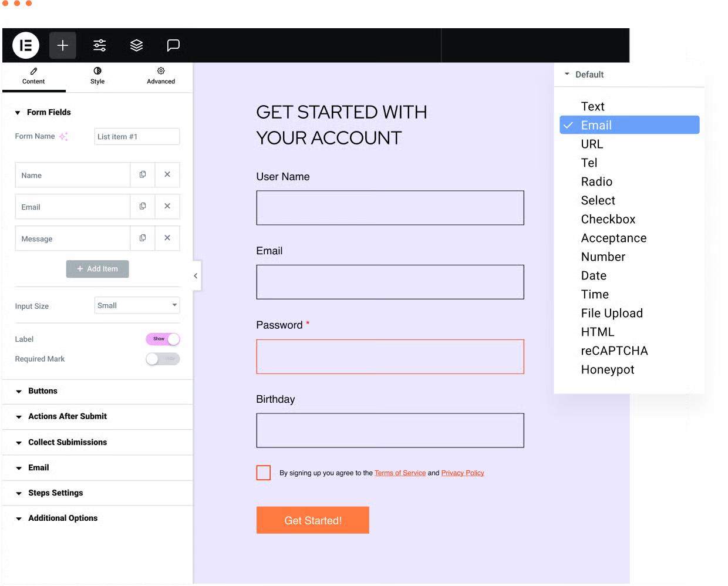Click the Form Name input field

pos(137,136)
